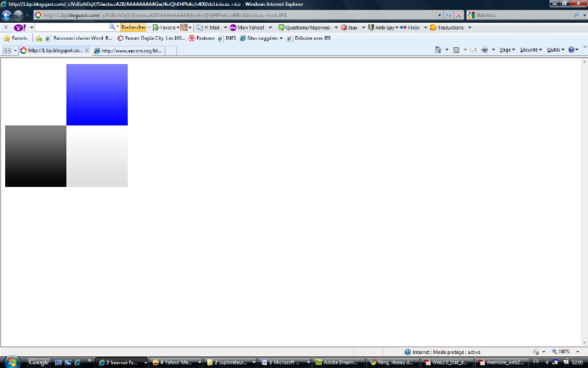Viewport: 588px width, 368px height.
Task: Click the Google desktop search box in taskbar
Action: tap(39, 362)
